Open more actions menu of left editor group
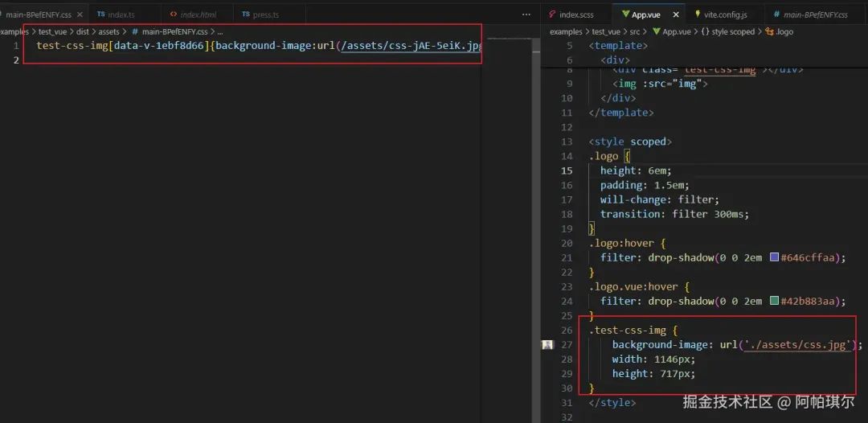This screenshot has height=423, width=868. tap(526, 14)
